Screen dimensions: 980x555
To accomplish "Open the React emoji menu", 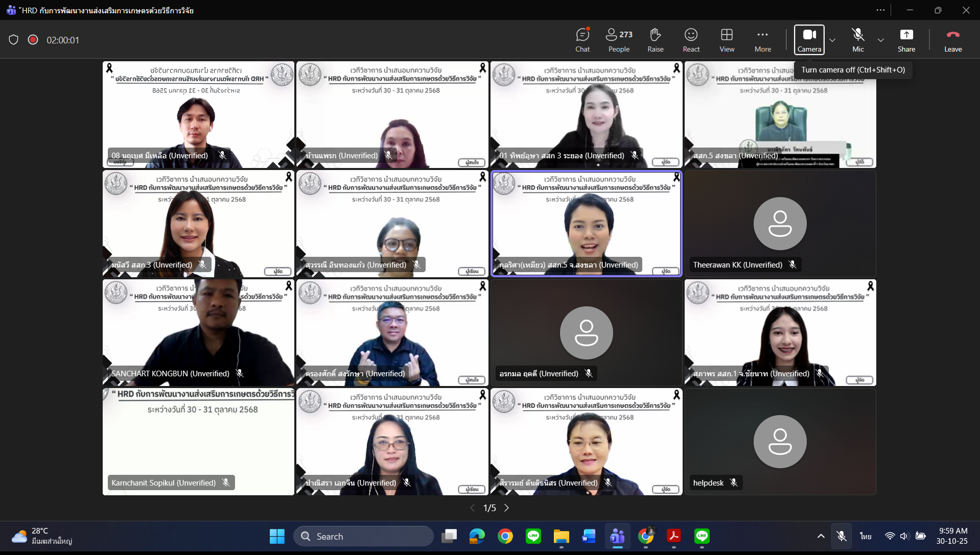I will coord(691,40).
